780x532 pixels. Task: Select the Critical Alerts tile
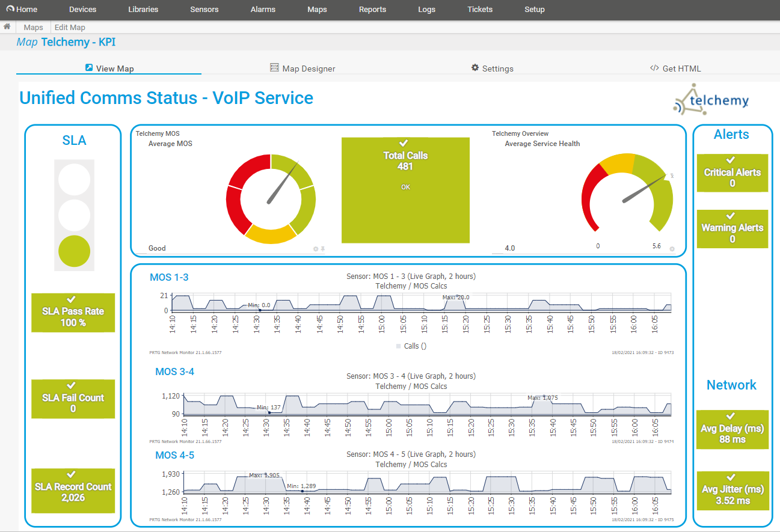click(x=732, y=173)
